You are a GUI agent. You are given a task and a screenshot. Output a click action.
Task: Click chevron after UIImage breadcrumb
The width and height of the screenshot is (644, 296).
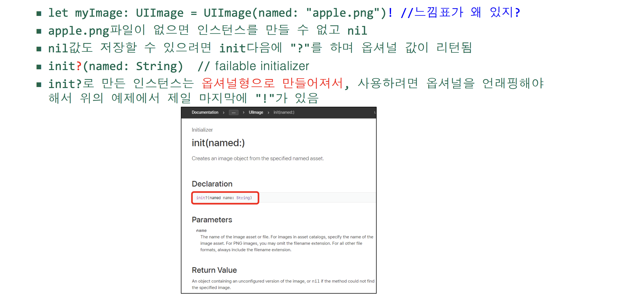[x=268, y=113]
